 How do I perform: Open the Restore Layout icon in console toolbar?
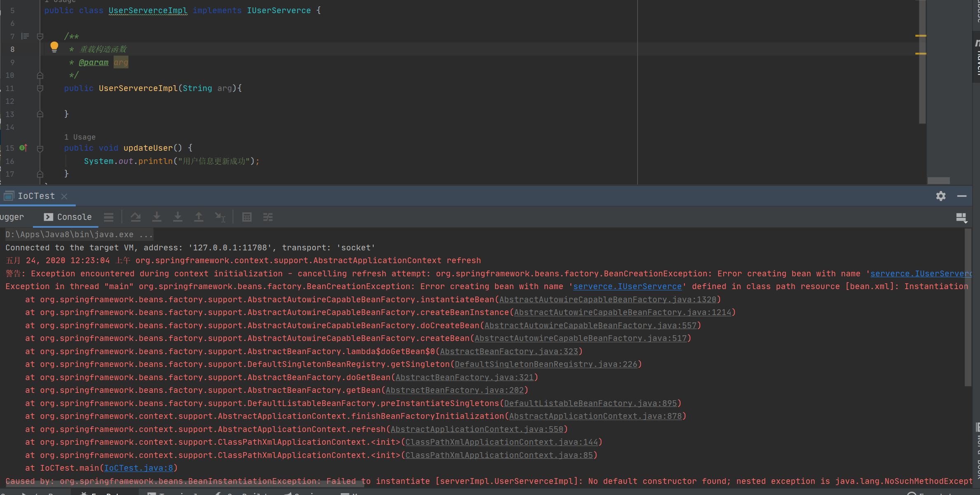pos(961,217)
